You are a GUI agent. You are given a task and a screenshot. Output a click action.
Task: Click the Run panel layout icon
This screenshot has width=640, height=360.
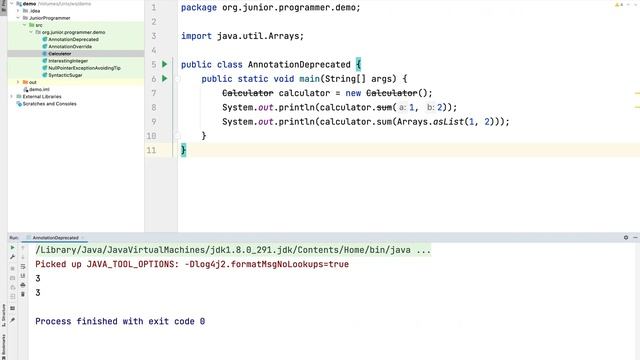click(x=12, y=308)
